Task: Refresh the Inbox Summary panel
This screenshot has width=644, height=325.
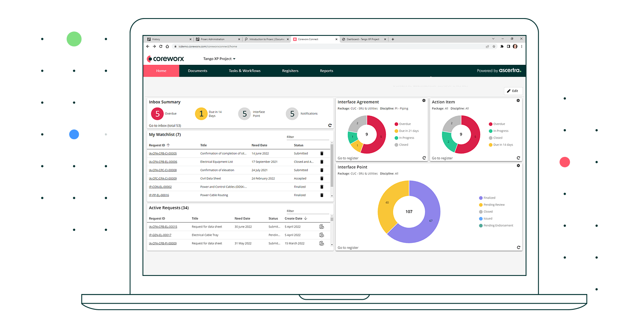Action: point(330,125)
